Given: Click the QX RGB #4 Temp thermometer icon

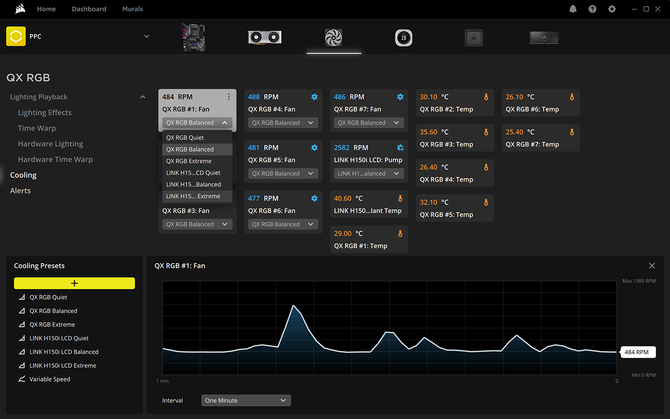Looking at the screenshot, I should (x=486, y=167).
